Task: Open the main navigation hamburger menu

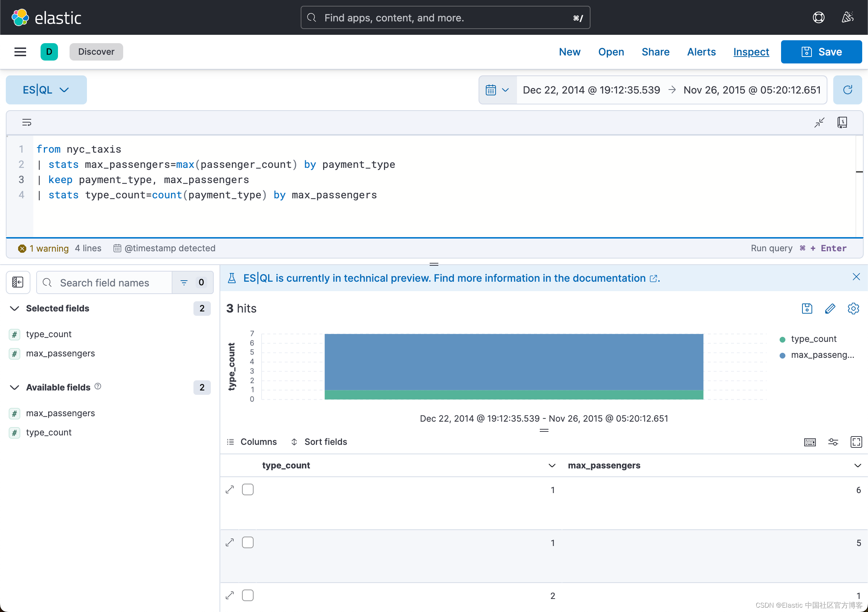Action: point(20,52)
